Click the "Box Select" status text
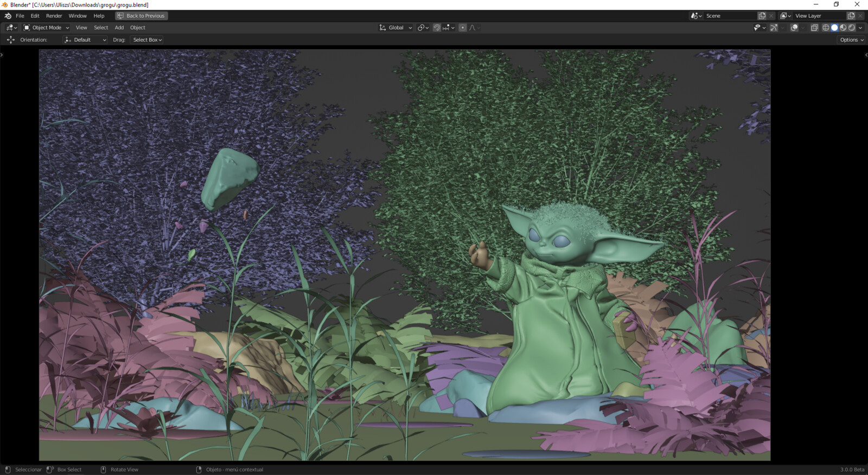Viewport: 868px width, 475px height. click(x=69, y=470)
